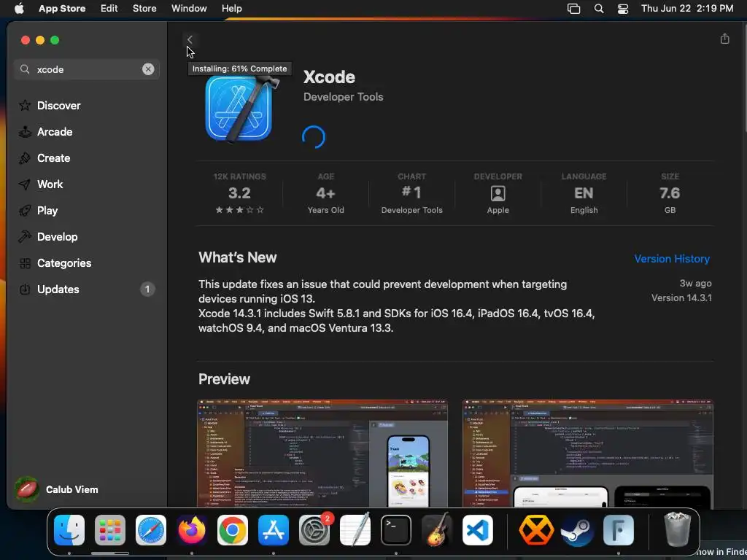Launch Steam from the Dock

coord(578,530)
